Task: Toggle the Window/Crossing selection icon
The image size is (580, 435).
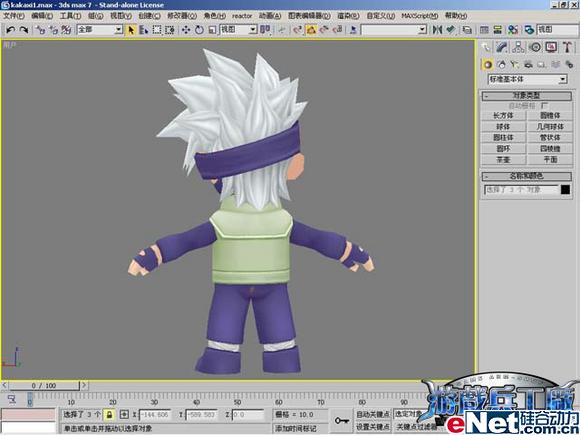Action: pos(170,30)
